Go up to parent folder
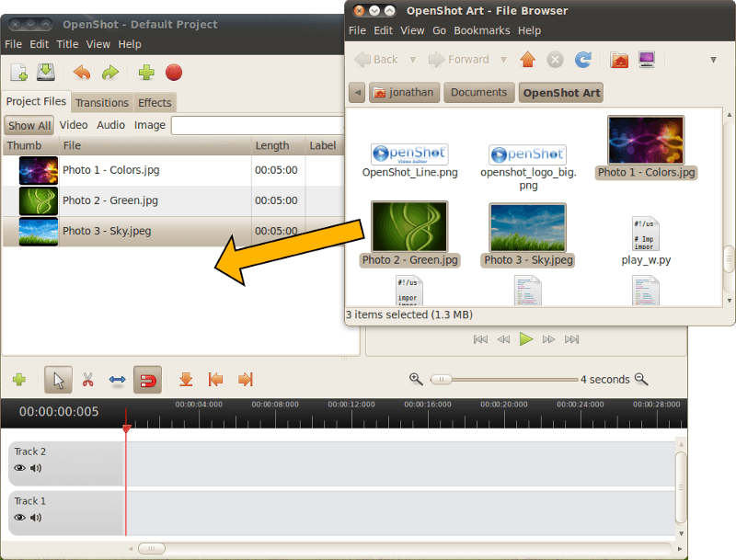The width and height of the screenshot is (736, 560). [527, 60]
